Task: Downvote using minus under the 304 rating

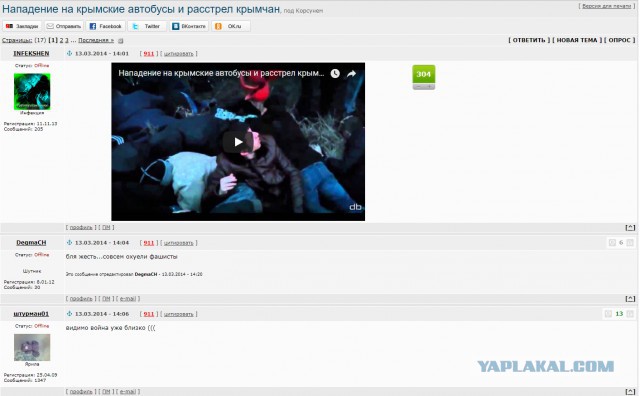Action: point(418,87)
